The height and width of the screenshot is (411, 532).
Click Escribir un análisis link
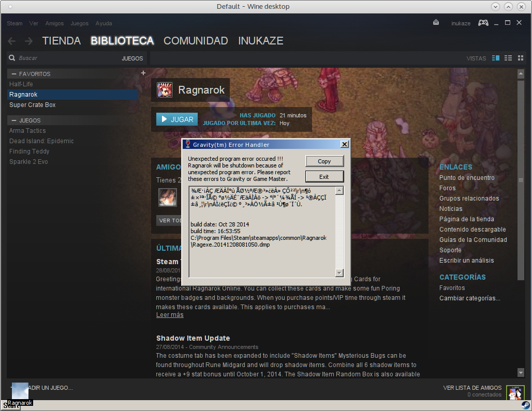pos(466,261)
